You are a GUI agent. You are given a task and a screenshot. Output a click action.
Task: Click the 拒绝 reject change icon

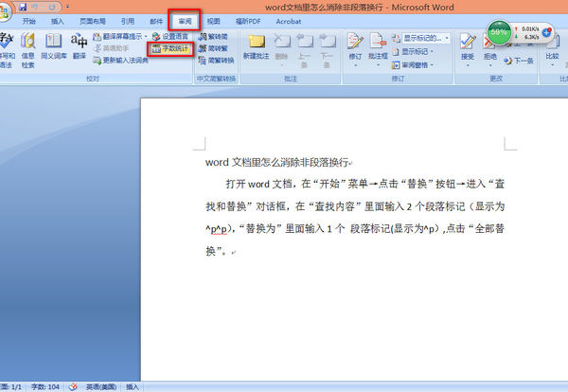click(489, 50)
